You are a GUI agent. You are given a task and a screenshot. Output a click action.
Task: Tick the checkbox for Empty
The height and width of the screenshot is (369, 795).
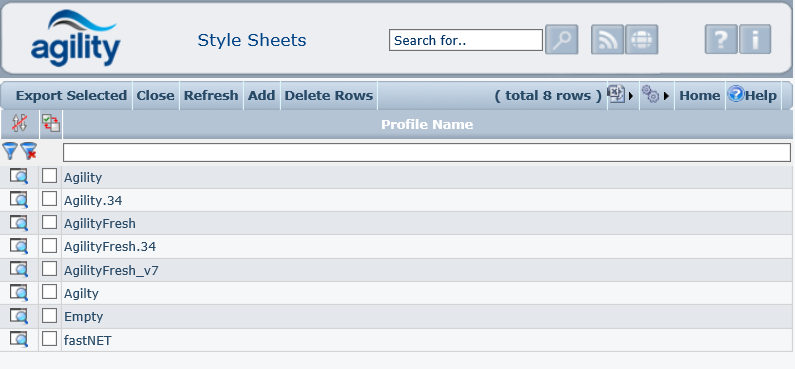tap(49, 315)
